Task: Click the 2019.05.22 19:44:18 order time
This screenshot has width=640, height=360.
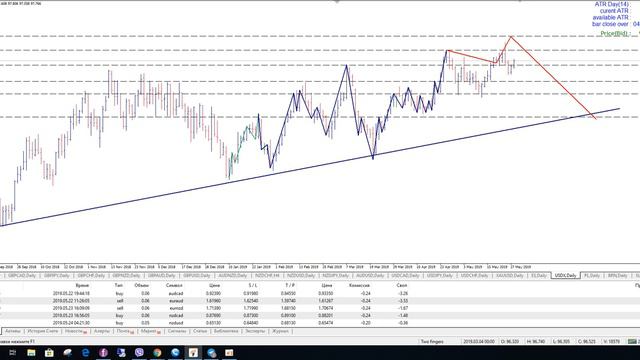Action: point(71,293)
